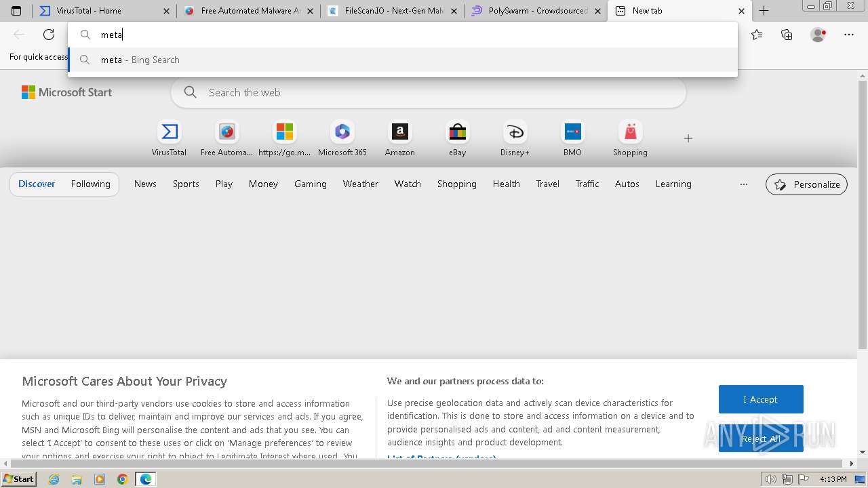Open the Traffic category
Image resolution: width=868 pixels, height=488 pixels.
(x=587, y=184)
